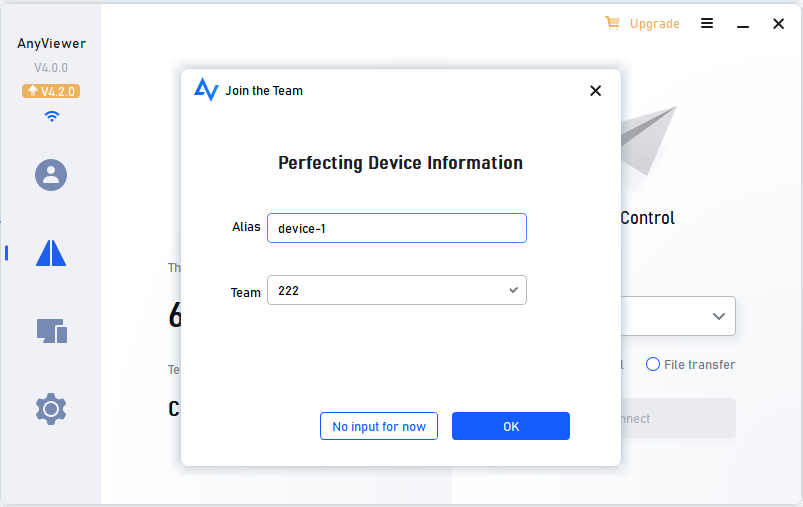Click the Connect button behind the dialog
The image size is (803, 507).
[678, 418]
